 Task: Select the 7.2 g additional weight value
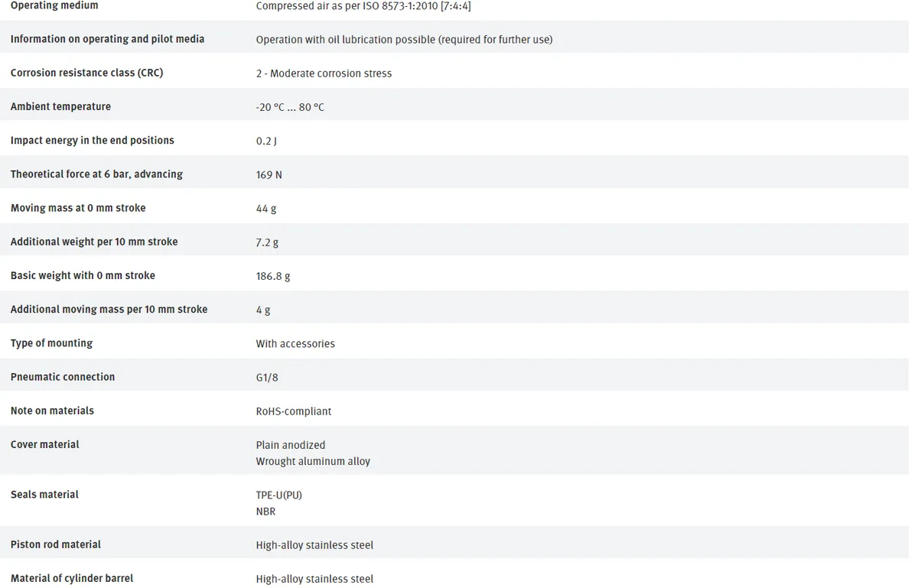[267, 242]
